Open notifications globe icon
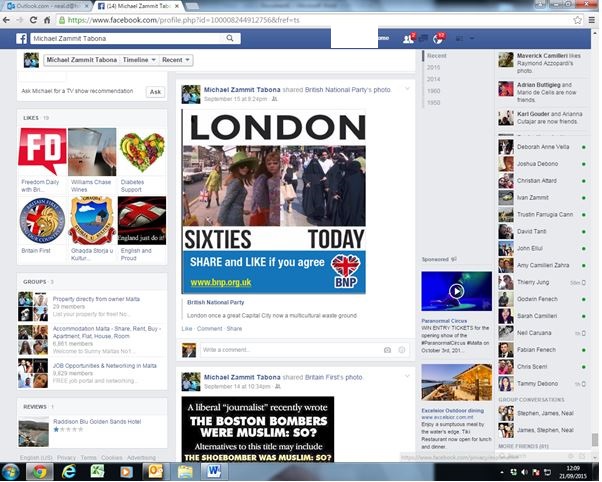 coord(438,38)
